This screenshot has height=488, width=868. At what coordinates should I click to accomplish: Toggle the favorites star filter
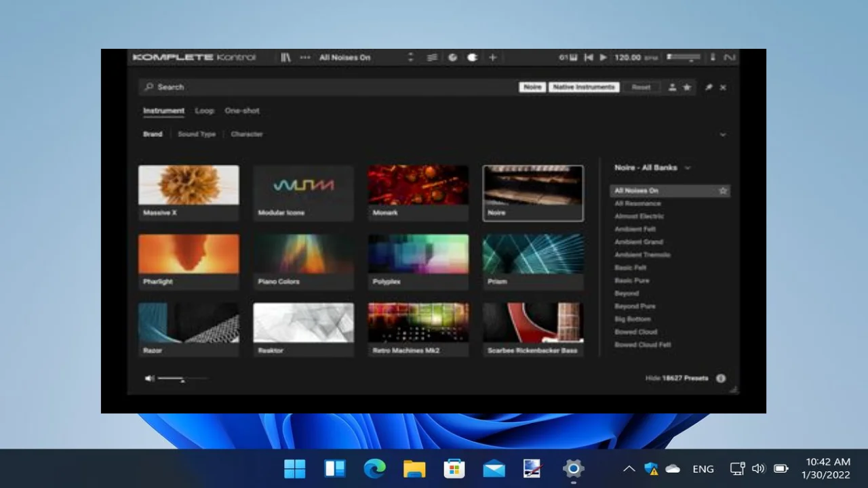click(687, 87)
